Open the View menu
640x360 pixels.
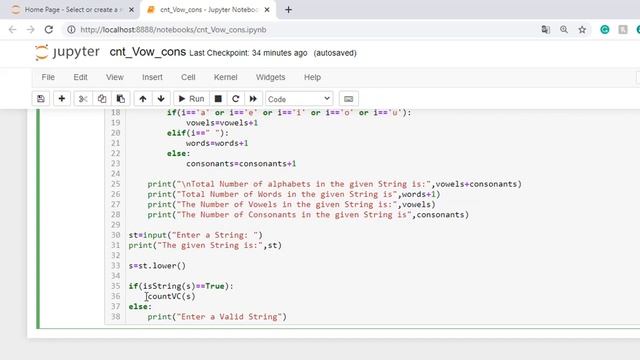point(115,77)
